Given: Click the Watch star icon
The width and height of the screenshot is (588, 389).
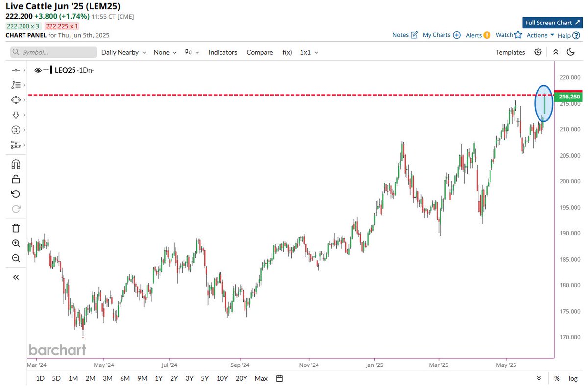Looking at the screenshot, I should coord(518,35).
